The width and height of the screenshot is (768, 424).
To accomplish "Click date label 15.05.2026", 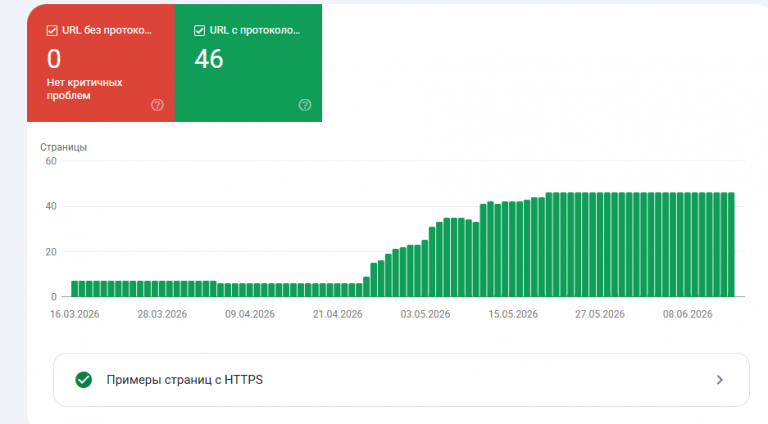I will click(x=513, y=314).
